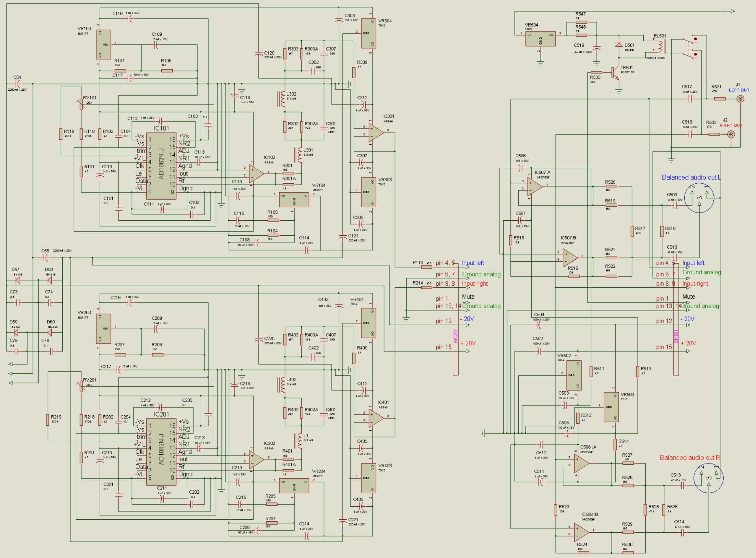Select the VR503 7912 regulator block
This screenshot has height=558, width=756.
point(611,407)
